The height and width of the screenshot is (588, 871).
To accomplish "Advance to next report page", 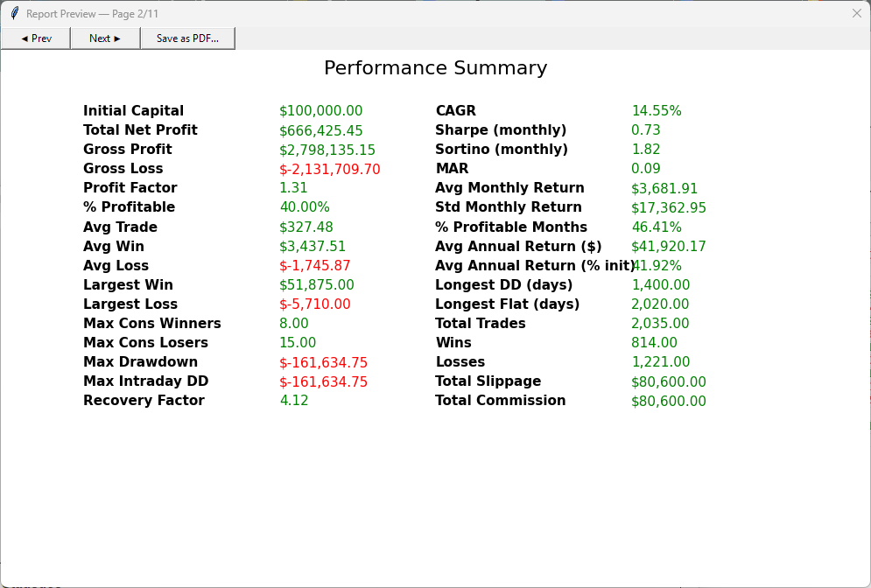I will (x=105, y=38).
